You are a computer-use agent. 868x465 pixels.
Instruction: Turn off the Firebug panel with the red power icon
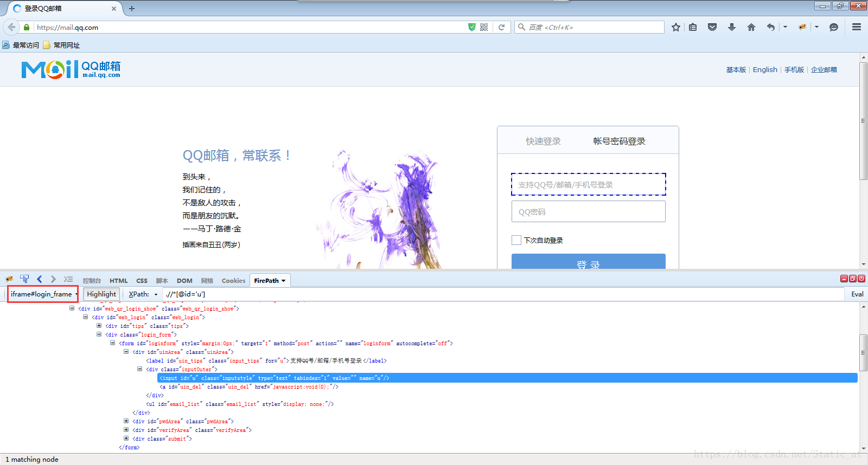pos(861,279)
